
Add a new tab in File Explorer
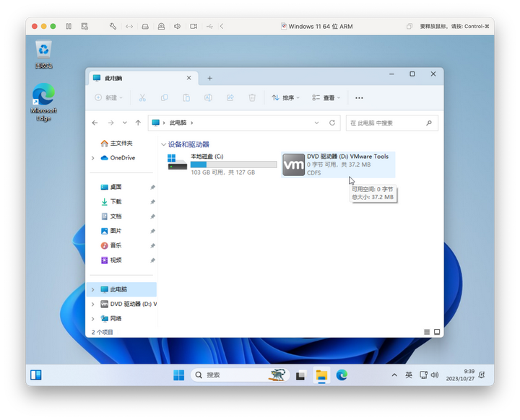click(209, 78)
